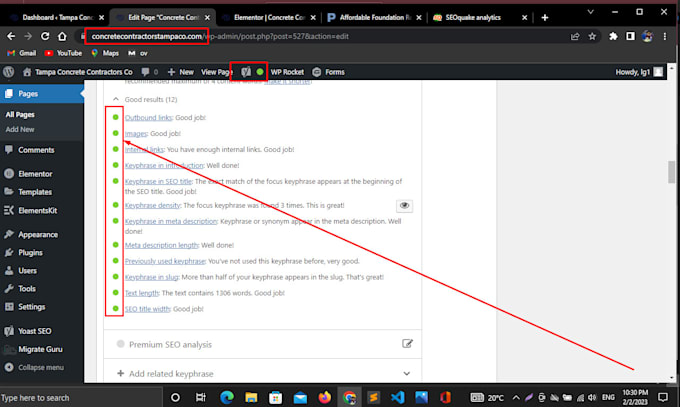This screenshot has height=407, width=680.
Task: Click the Premium SEO analysis edit icon
Action: click(x=407, y=344)
